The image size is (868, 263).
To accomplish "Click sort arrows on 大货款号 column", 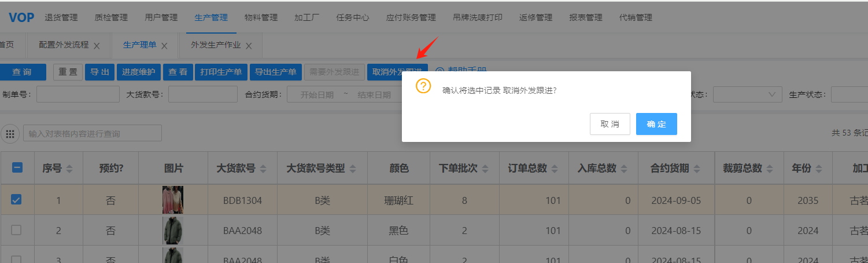I will [x=263, y=169].
